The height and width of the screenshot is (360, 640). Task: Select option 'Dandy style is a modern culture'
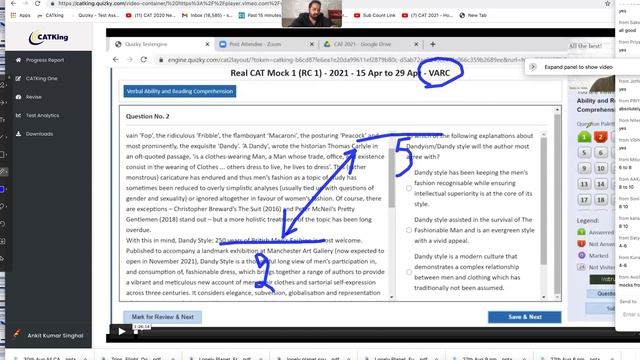click(409, 272)
